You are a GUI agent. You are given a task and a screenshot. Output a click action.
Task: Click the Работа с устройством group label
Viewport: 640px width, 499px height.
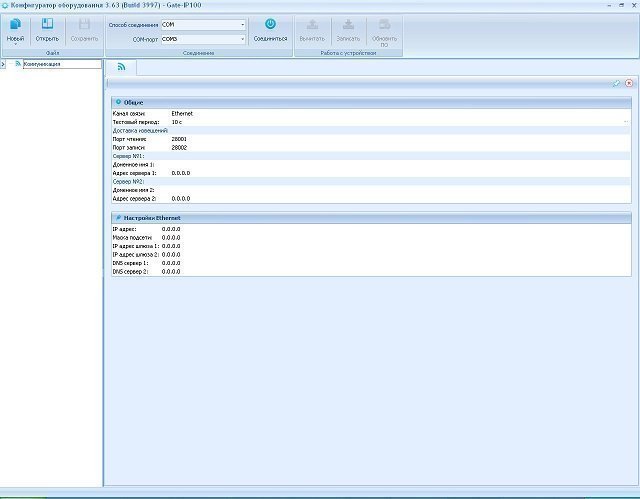tap(348, 53)
